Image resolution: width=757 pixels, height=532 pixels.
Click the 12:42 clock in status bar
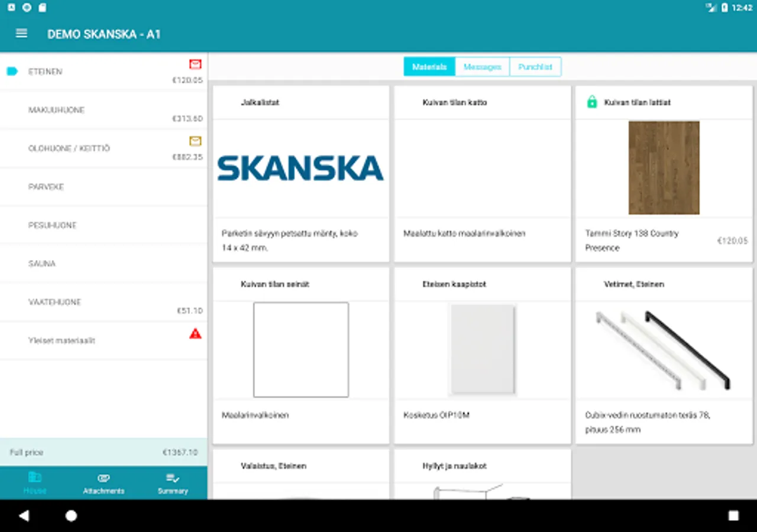tap(742, 8)
